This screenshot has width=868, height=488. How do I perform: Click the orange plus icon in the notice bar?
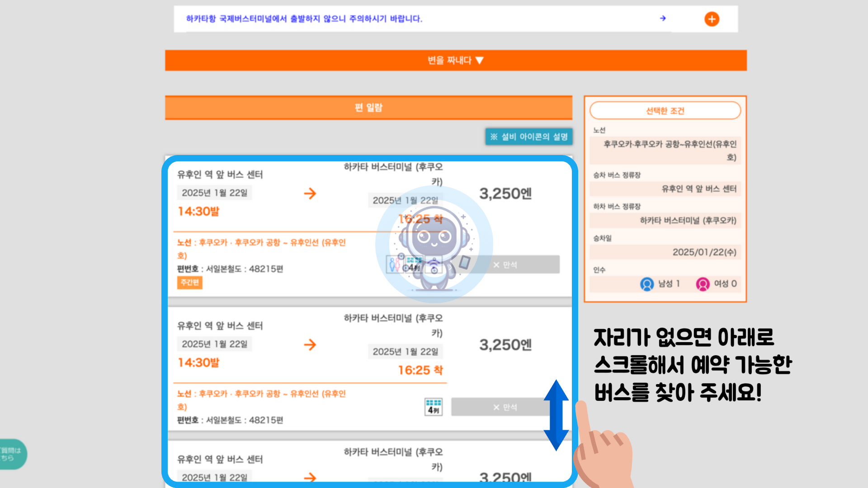[712, 19]
